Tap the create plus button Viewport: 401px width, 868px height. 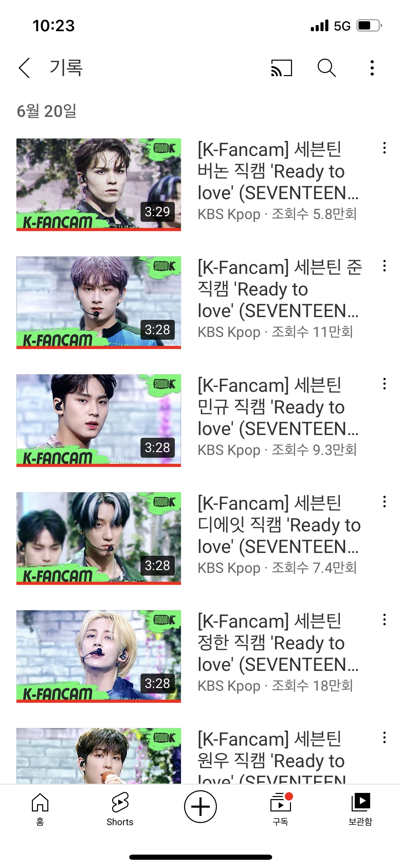tap(200, 807)
